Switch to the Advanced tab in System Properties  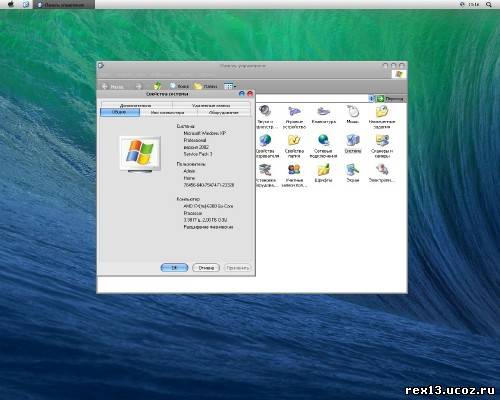136,105
